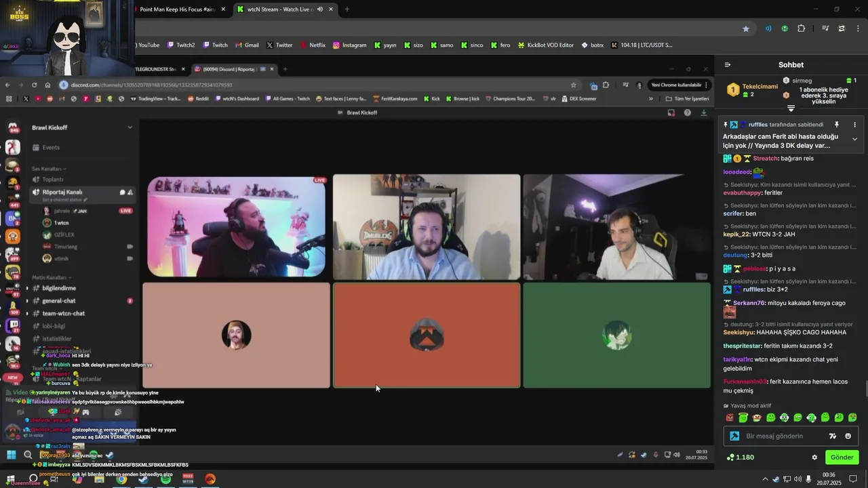Open Steam tray icon
The width and height of the screenshot is (868, 488).
click(776, 479)
